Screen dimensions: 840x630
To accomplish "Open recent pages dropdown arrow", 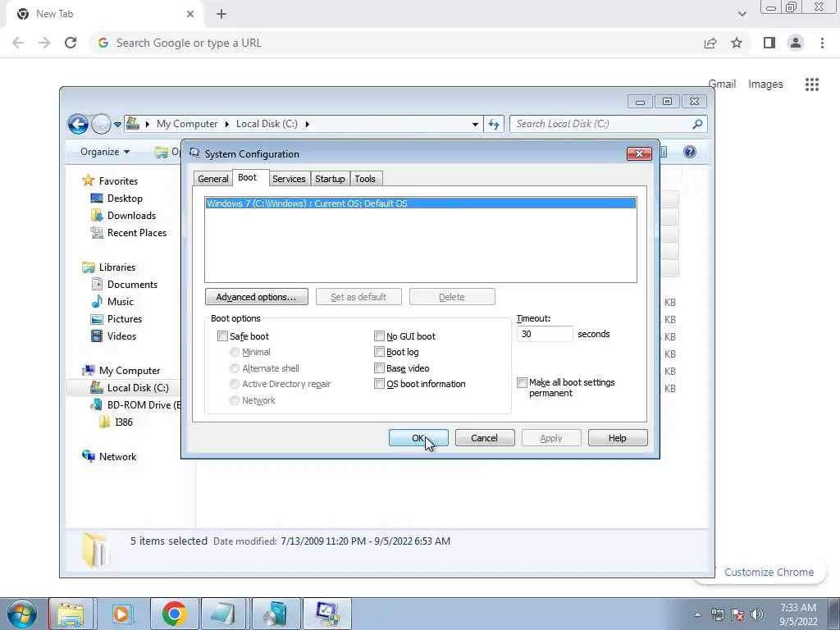I will click(x=117, y=125).
